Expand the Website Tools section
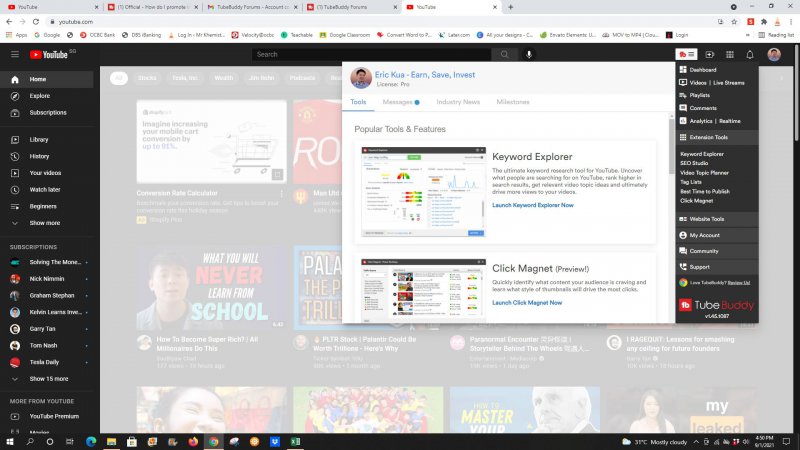Screen dimensions: 800x450 coord(706,219)
